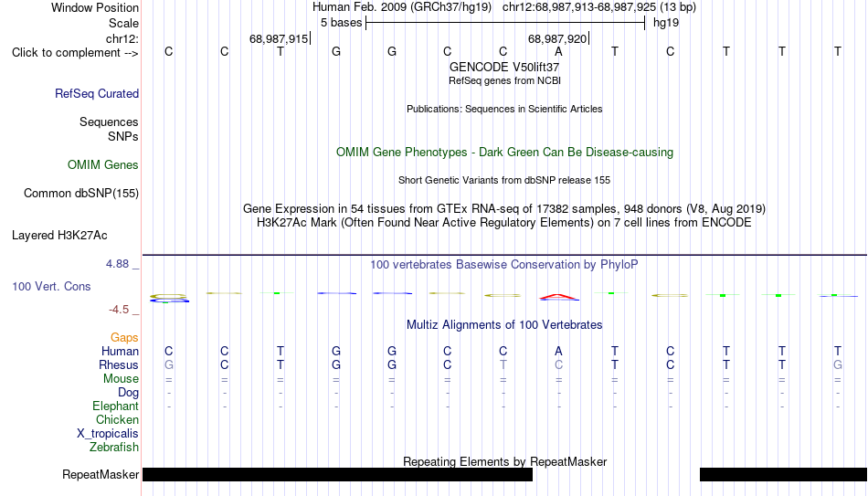868x496 pixels.
Task: Click the shorter right RepeatMasker black block
Action: [x=783, y=474]
